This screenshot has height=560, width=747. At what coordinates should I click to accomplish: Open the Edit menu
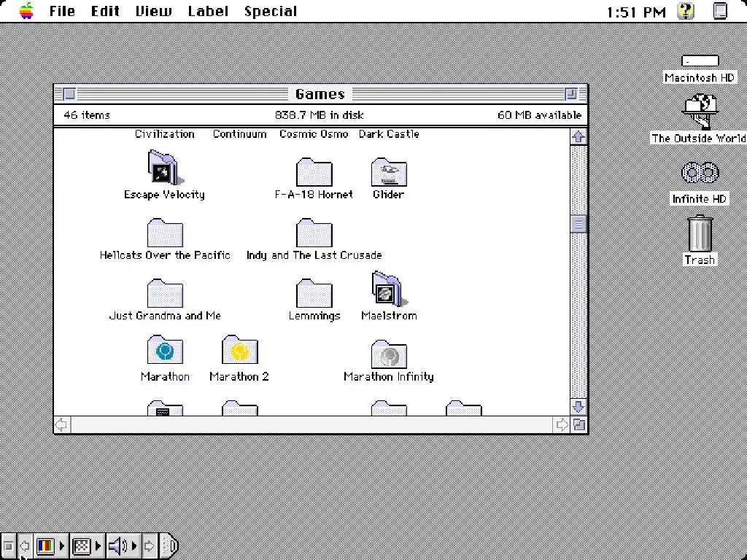click(x=105, y=11)
